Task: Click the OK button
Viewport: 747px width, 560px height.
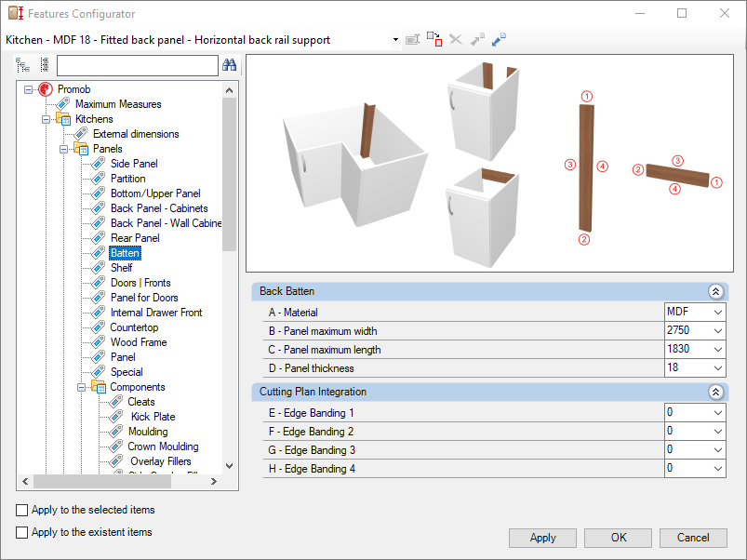Action: coord(618,538)
